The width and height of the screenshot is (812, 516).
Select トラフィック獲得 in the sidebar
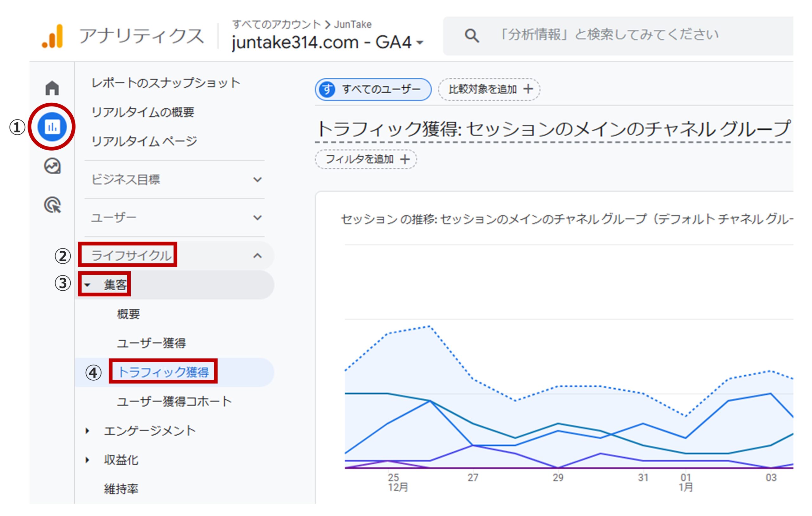[164, 372]
